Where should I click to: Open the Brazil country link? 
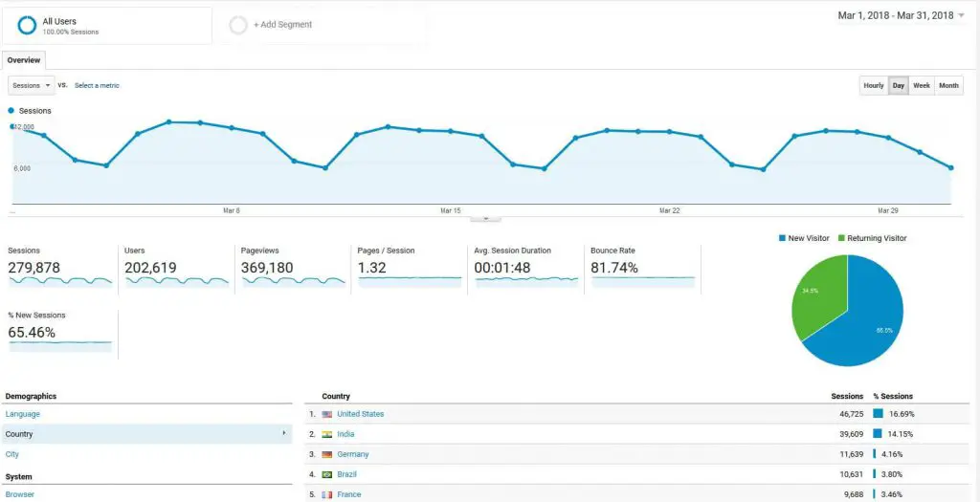pos(346,474)
